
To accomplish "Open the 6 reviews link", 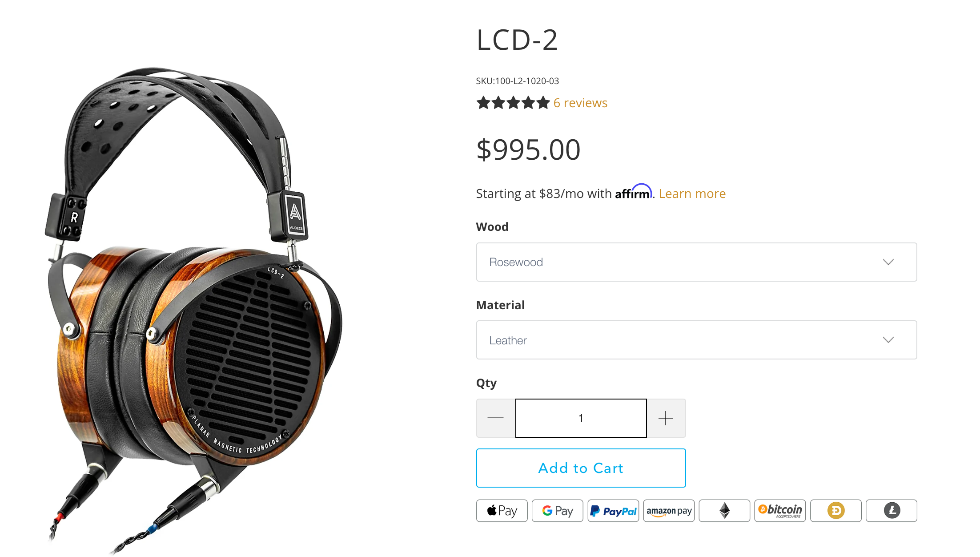I will point(580,103).
